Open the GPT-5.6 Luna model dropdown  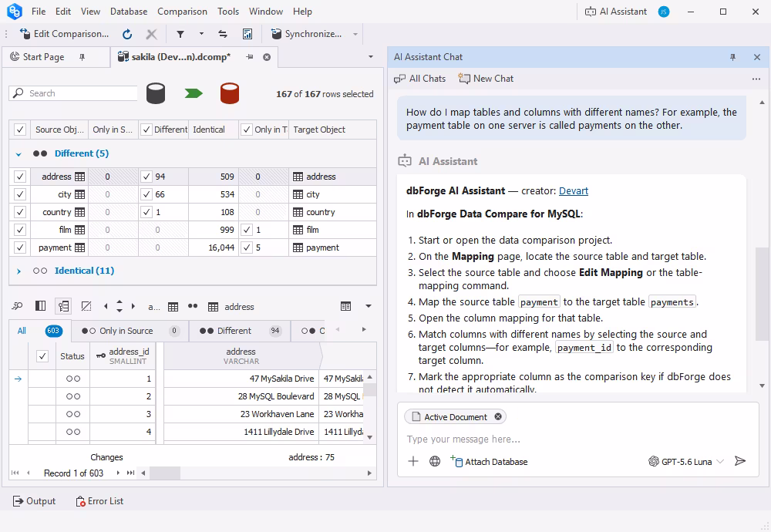pyautogui.click(x=686, y=461)
